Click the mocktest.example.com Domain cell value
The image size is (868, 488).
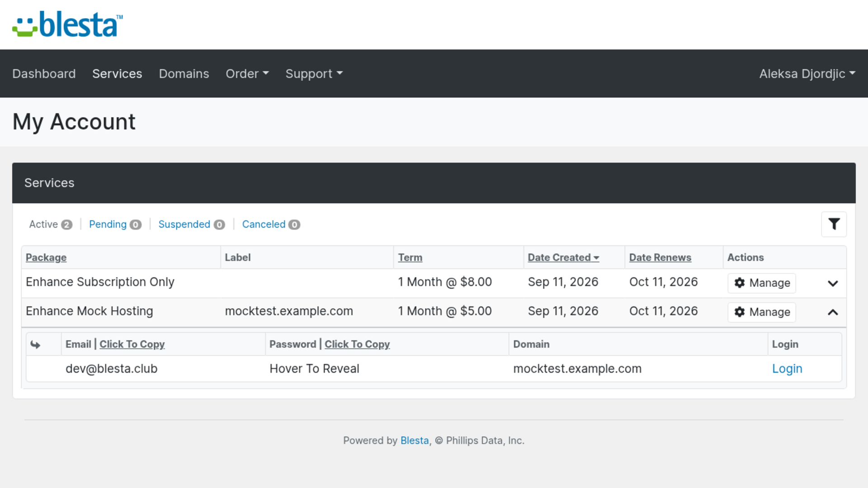tap(577, 369)
